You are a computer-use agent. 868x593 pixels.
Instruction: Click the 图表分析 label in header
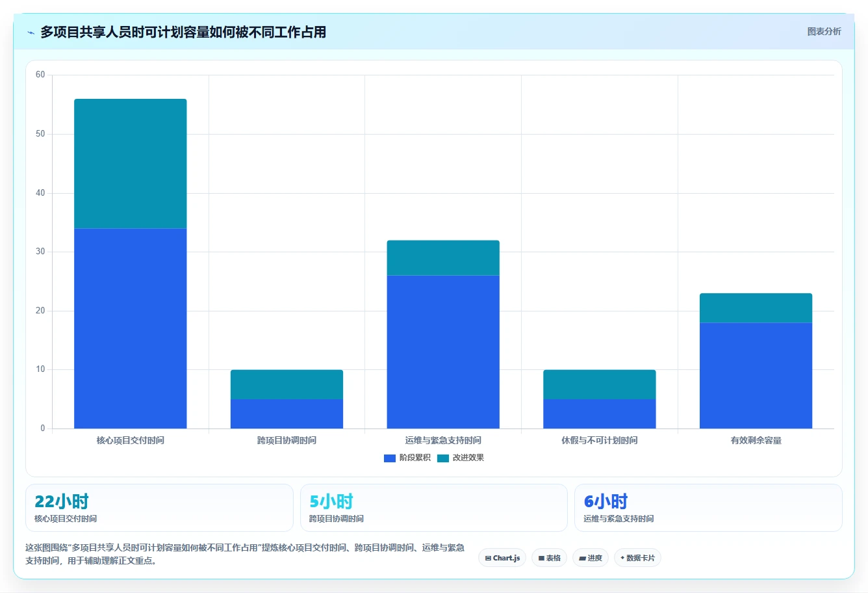tap(824, 31)
